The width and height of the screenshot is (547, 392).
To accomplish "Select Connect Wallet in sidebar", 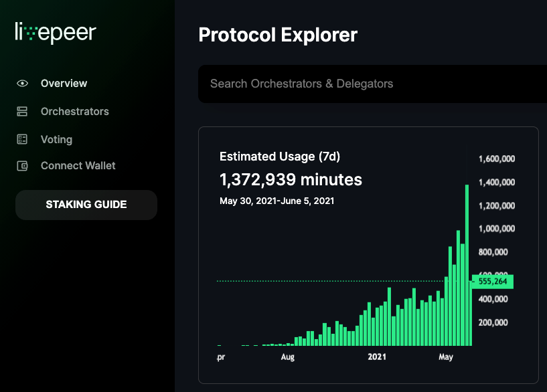I will pos(78,165).
